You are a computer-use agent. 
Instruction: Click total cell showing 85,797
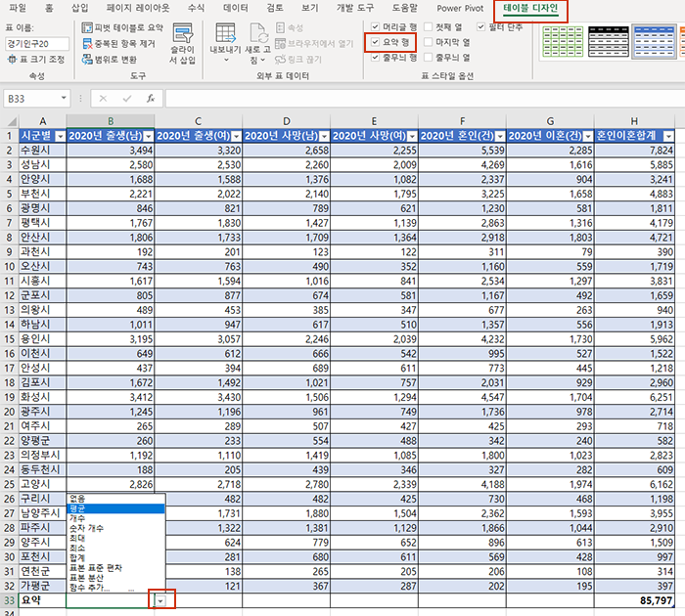click(x=634, y=600)
